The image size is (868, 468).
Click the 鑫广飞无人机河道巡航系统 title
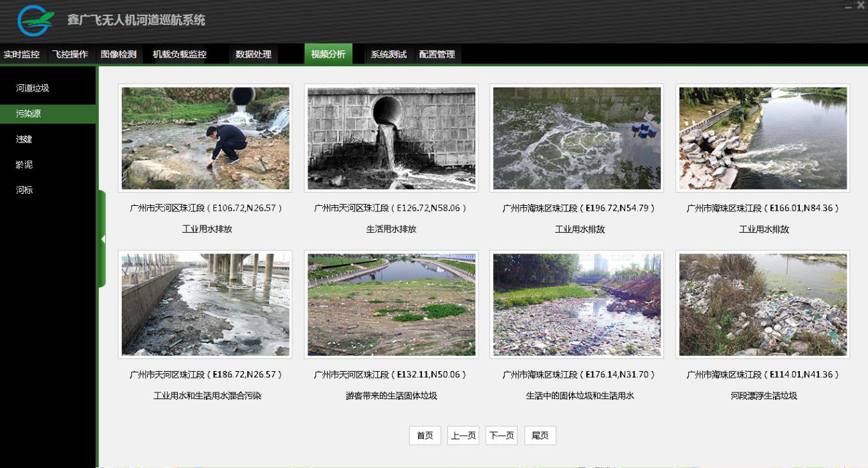136,20
